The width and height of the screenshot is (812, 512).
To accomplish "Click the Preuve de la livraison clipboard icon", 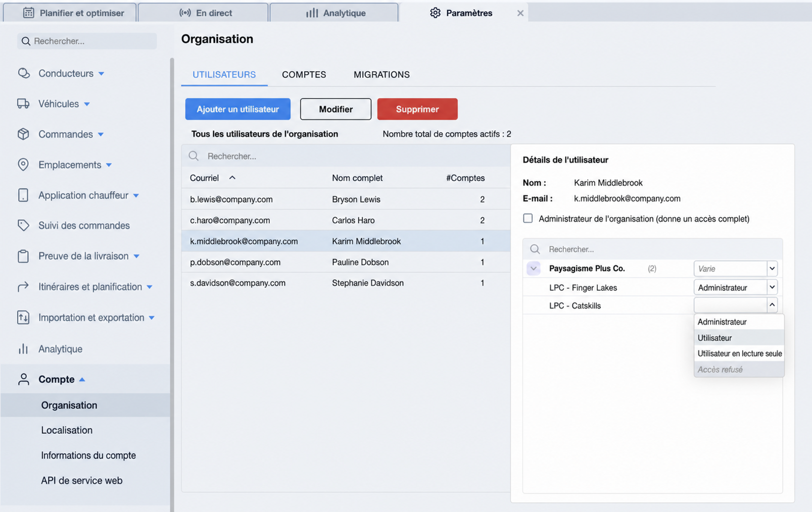I will click(23, 256).
